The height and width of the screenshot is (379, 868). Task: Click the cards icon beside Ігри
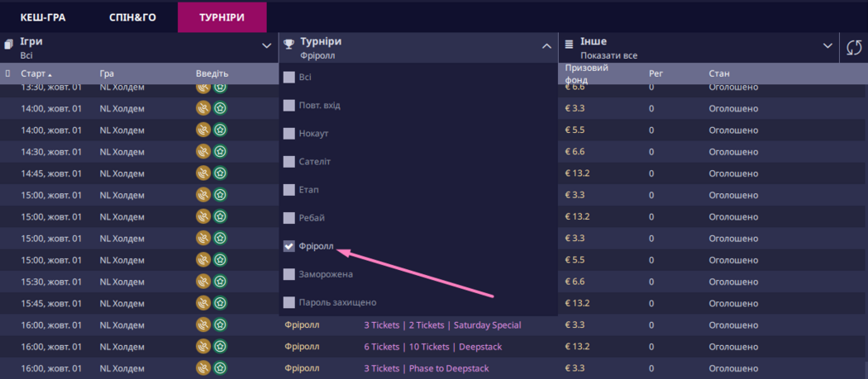[8, 43]
